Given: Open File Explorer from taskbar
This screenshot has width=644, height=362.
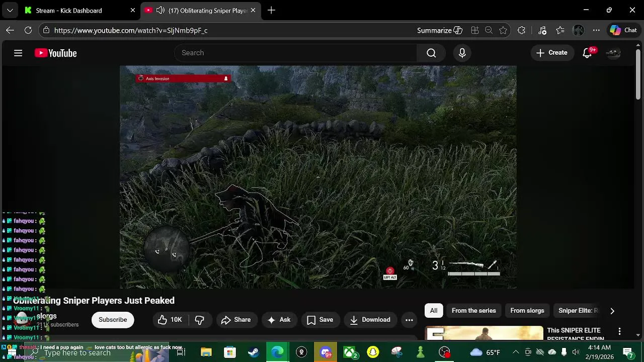Looking at the screenshot, I should pyautogui.click(x=206, y=352).
